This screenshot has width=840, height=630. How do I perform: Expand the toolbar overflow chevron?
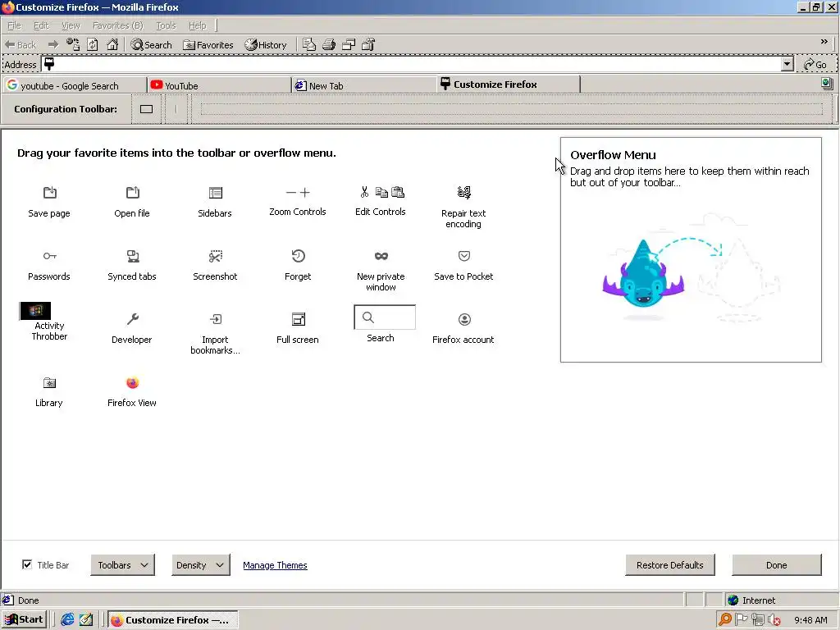[824, 41]
